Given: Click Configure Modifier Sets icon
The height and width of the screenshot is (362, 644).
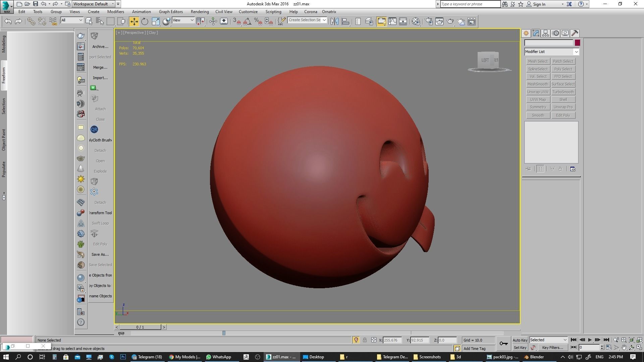Looking at the screenshot, I should (x=573, y=169).
